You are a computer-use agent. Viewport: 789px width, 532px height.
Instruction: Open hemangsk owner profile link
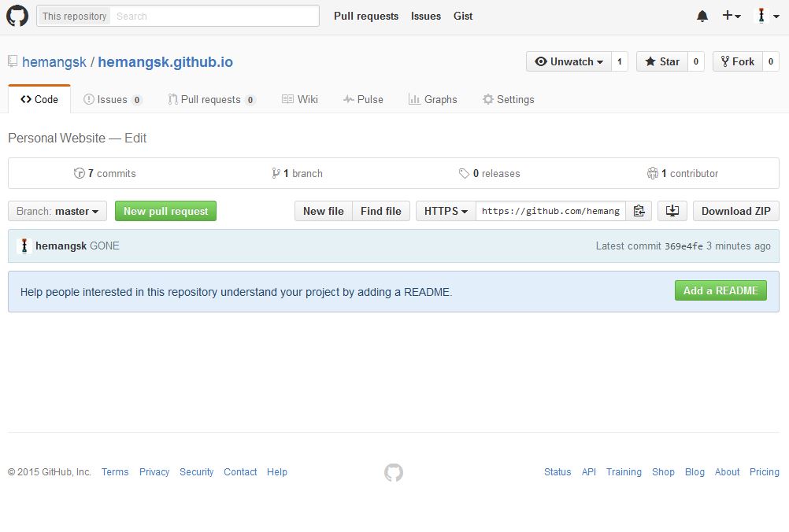[x=54, y=62]
